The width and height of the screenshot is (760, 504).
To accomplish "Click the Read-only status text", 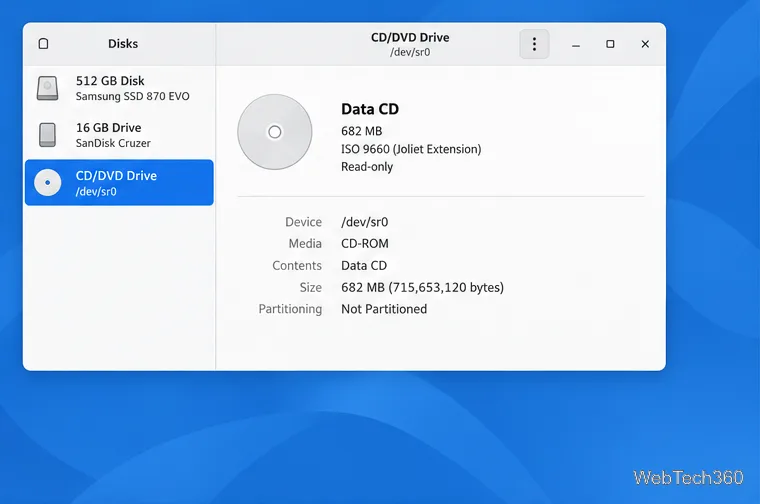I will tap(367, 167).
